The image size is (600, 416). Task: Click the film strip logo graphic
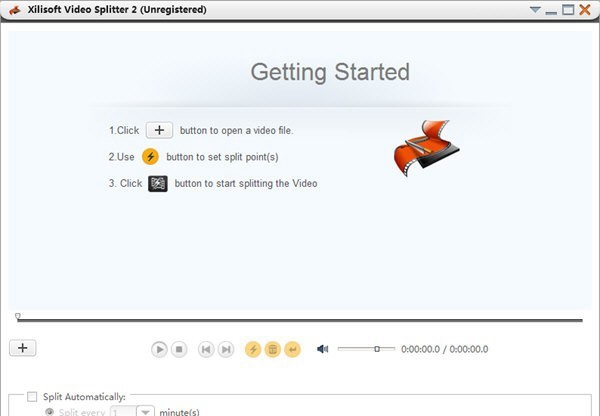click(426, 148)
